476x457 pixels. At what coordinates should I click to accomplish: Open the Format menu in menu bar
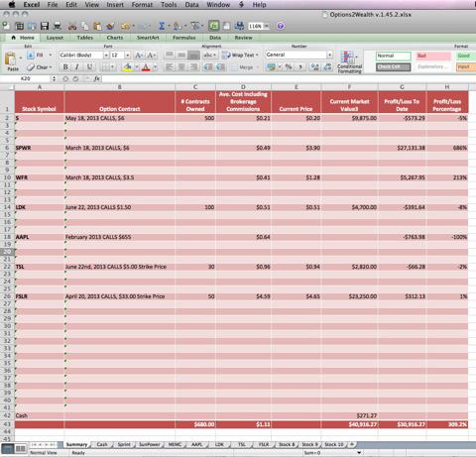coord(142,5)
